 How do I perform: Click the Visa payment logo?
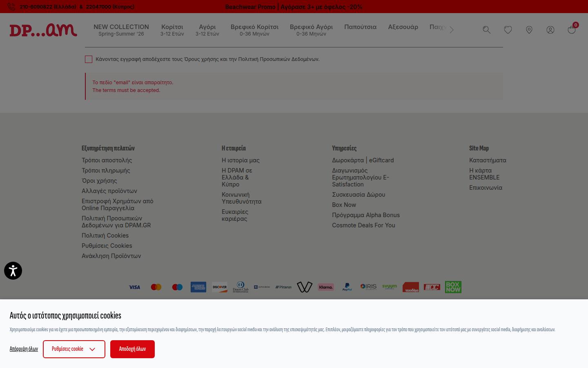tap(134, 287)
